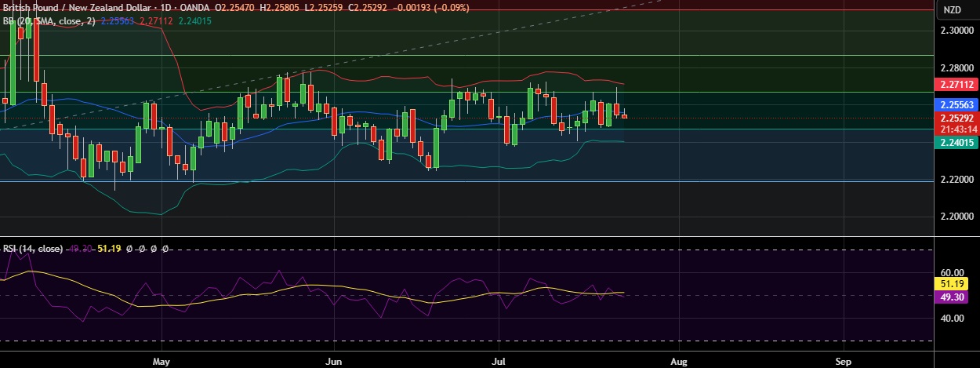Click the yellow 51.19 RSI scale label
Viewport: 980px width, 368px height.
pos(951,283)
